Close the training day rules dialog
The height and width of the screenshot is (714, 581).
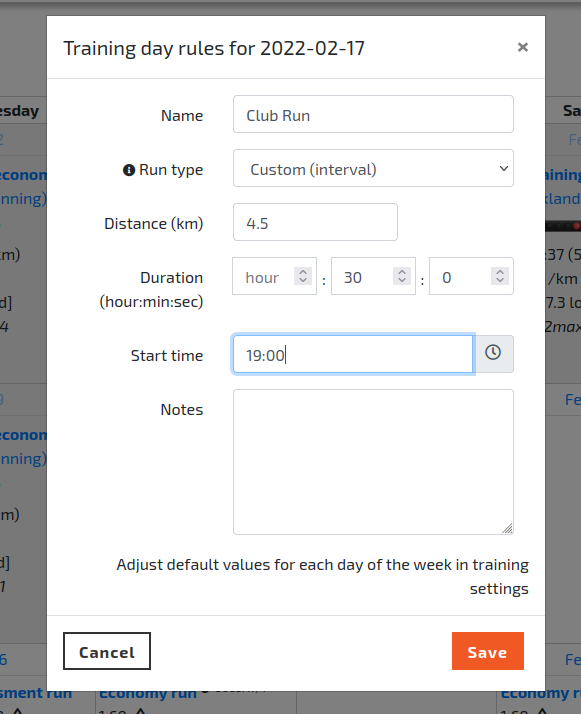[523, 47]
